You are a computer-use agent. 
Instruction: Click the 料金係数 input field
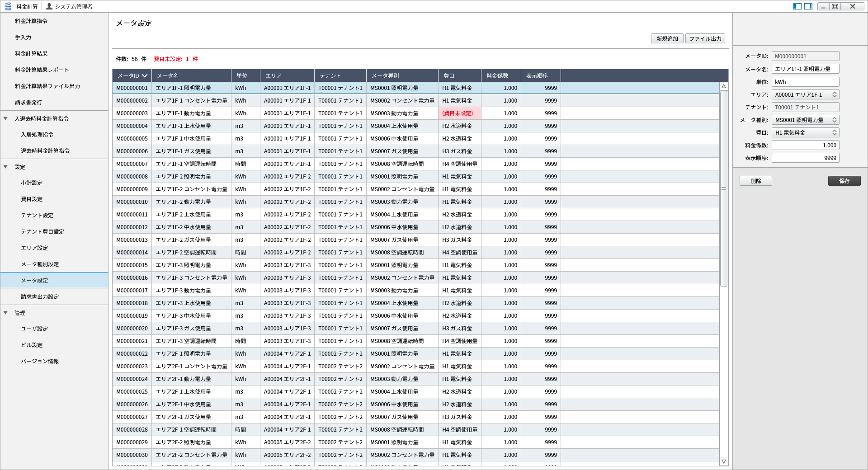tap(805, 145)
